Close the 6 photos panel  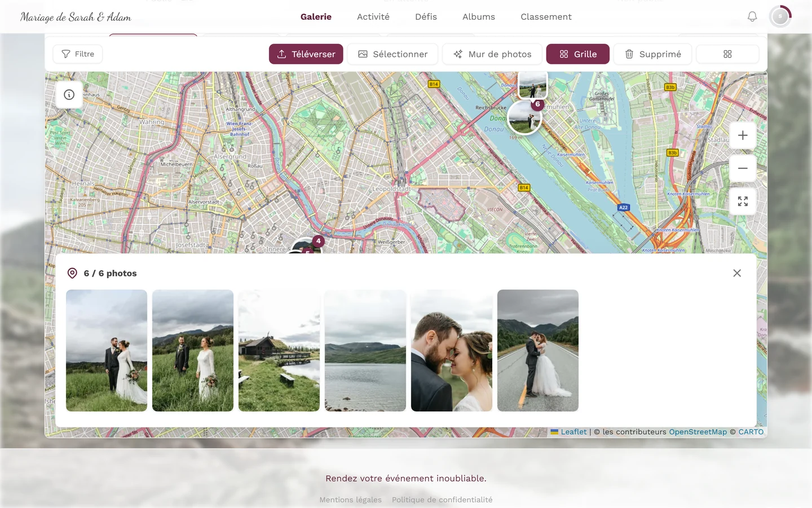pyautogui.click(x=737, y=273)
